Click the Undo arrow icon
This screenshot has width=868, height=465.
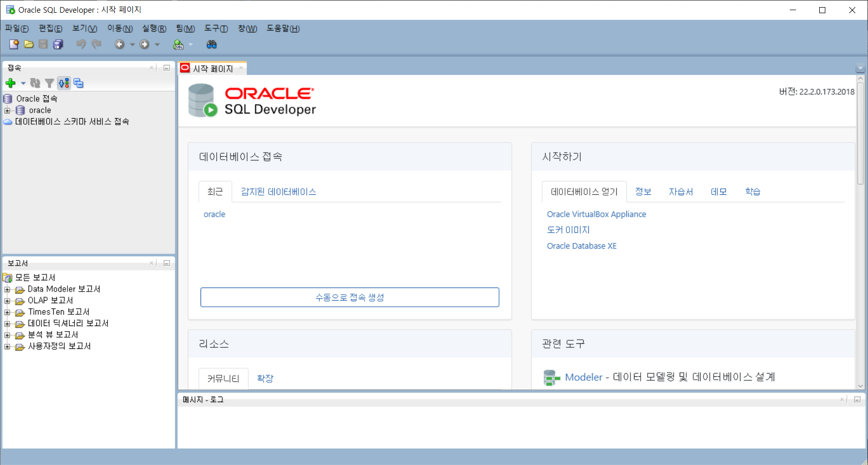81,44
